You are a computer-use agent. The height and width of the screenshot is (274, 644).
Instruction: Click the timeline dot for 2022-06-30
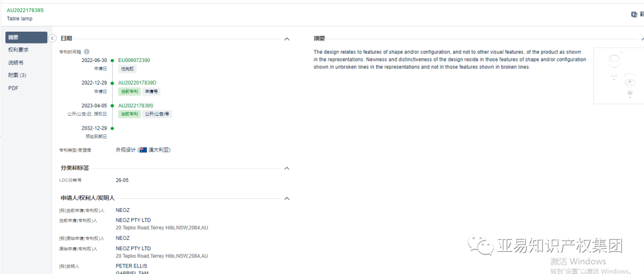pyautogui.click(x=112, y=60)
